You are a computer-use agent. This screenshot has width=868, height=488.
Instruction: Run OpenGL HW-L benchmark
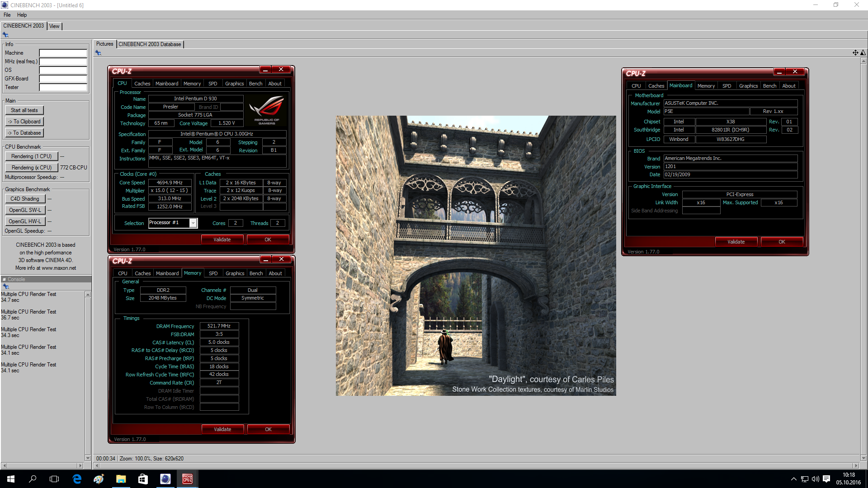coord(25,221)
